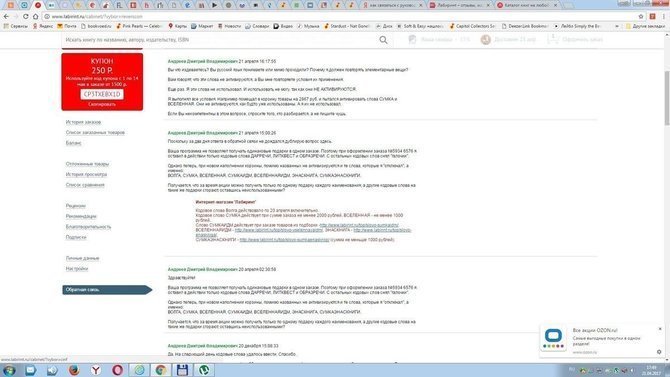Open the Карты bookmark
The height and width of the screenshot is (377, 670).
(177, 26)
